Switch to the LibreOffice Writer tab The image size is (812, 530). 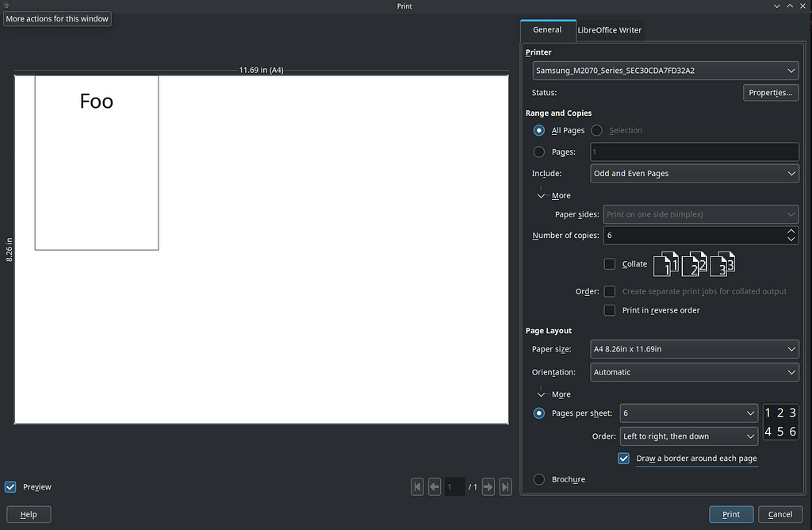pos(609,30)
